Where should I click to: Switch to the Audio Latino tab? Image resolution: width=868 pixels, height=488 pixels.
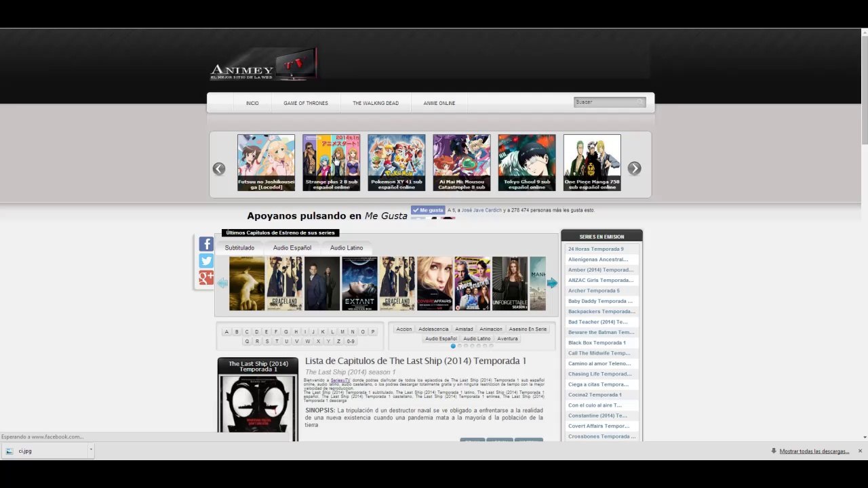point(347,248)
